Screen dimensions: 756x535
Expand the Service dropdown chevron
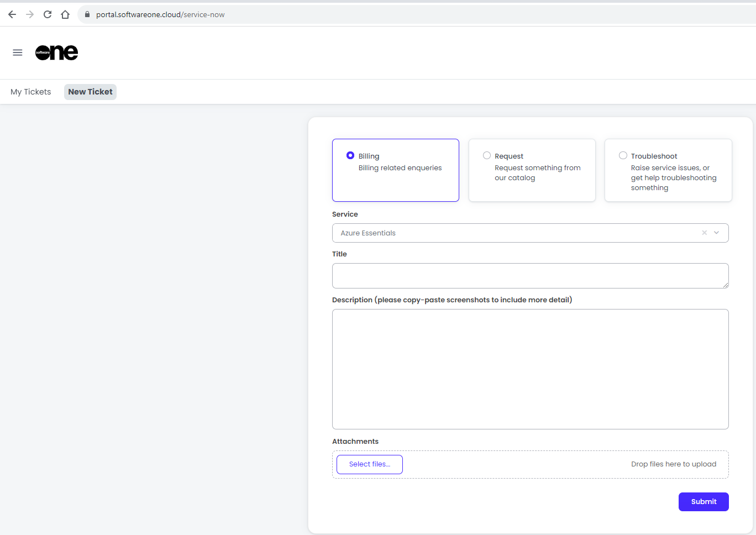(717, 233)
